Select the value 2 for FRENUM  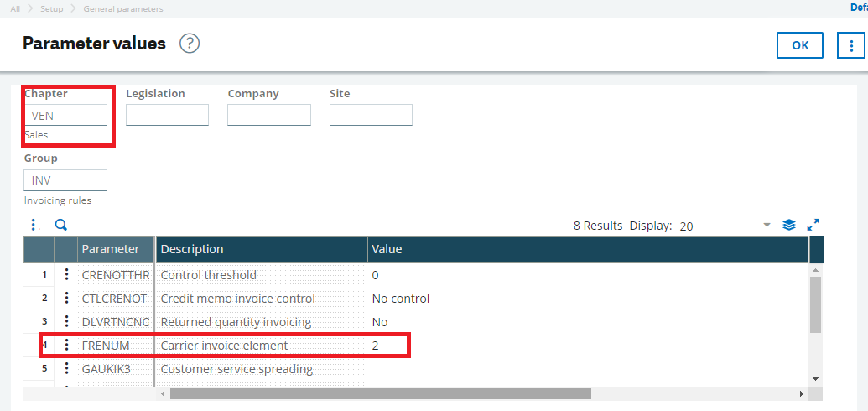click(588, 345)
